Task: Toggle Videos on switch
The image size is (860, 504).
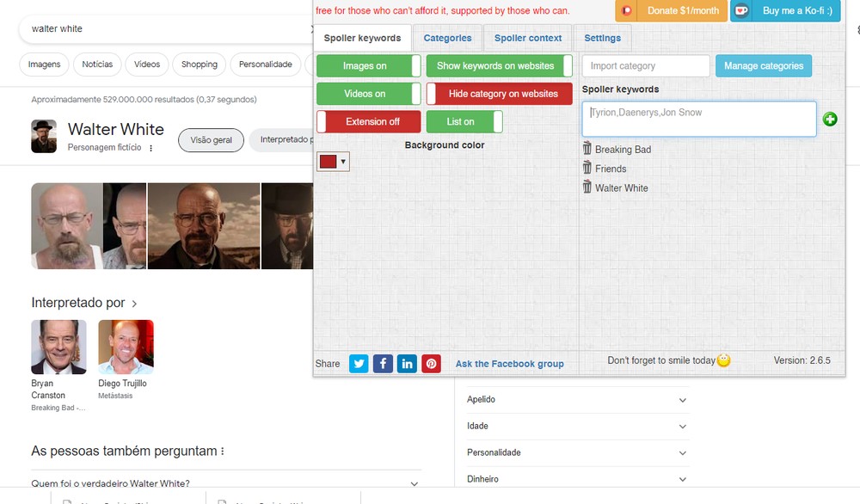Action: [369, 94]
